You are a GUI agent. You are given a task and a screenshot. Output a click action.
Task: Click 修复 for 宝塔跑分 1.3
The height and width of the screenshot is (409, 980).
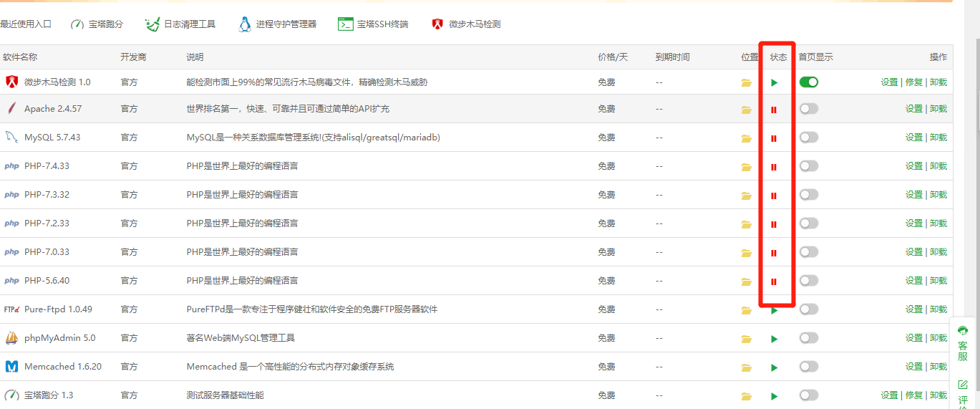(x=913, y=395)
